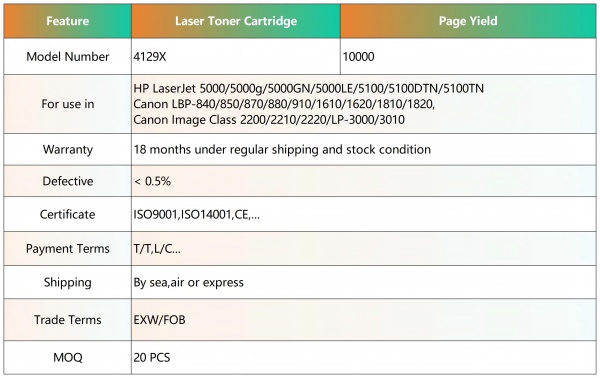Select the ISO9001,ISO14001,CE certificate text
The image size is (600, 378).
coord(196,215)
